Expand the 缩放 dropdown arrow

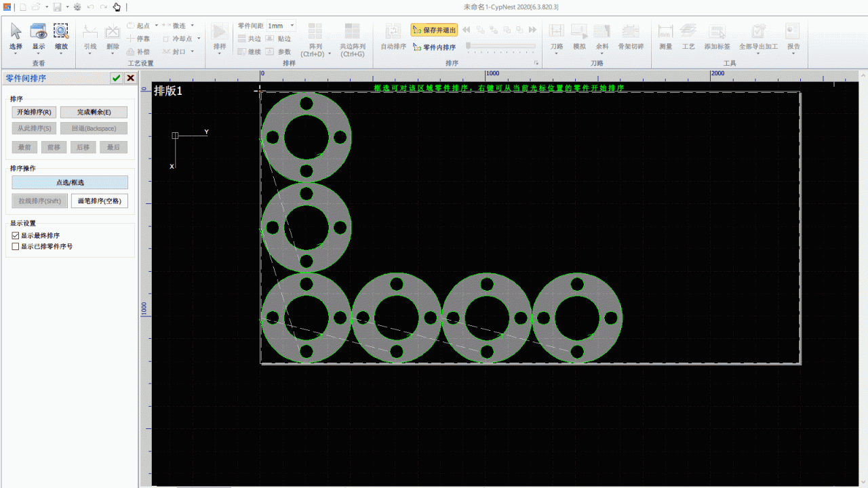[x=61, y=54]
